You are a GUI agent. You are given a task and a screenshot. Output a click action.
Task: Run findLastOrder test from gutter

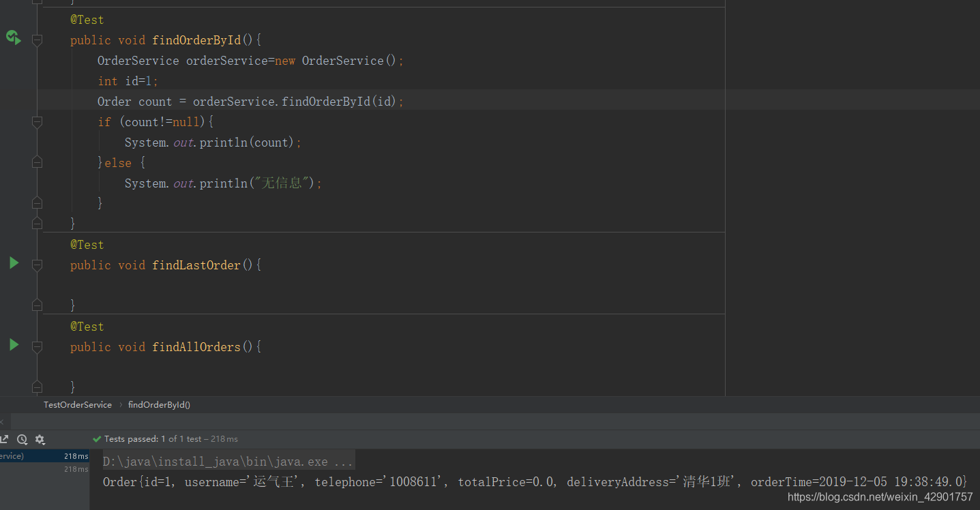(14, 263)
